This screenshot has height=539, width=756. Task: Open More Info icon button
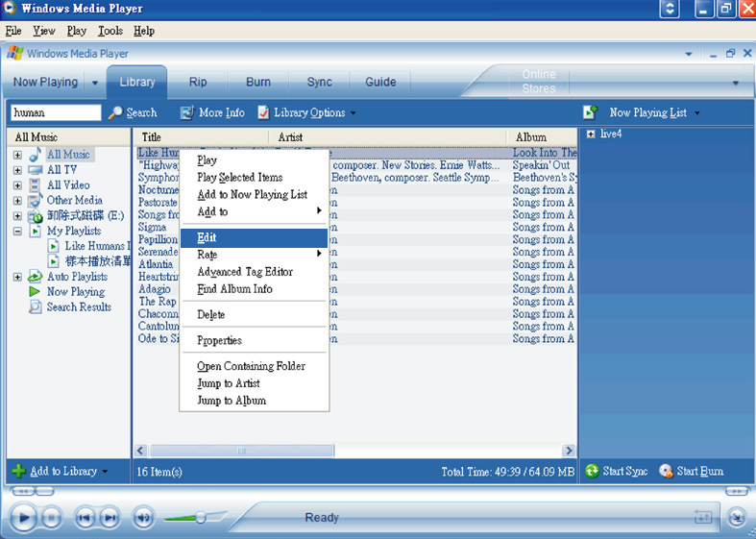click(x=186, y=112)
